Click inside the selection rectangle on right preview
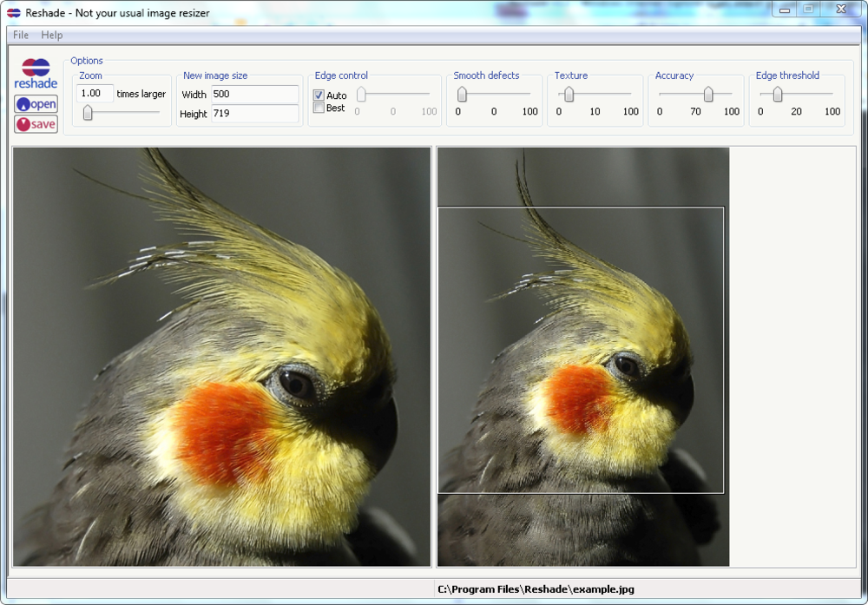The height and width of the screenshot is (605, 868). 580,350
